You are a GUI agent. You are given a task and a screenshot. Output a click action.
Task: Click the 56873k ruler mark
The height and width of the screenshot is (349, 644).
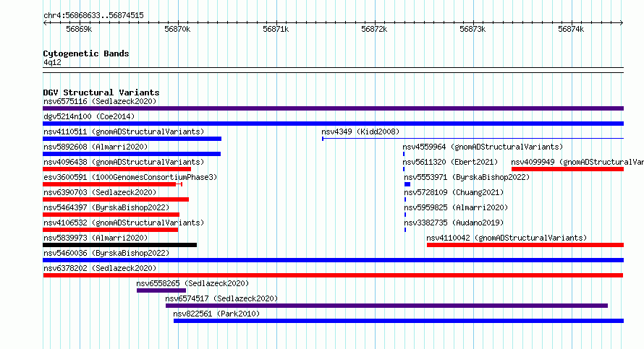click(x=473, y=29)
